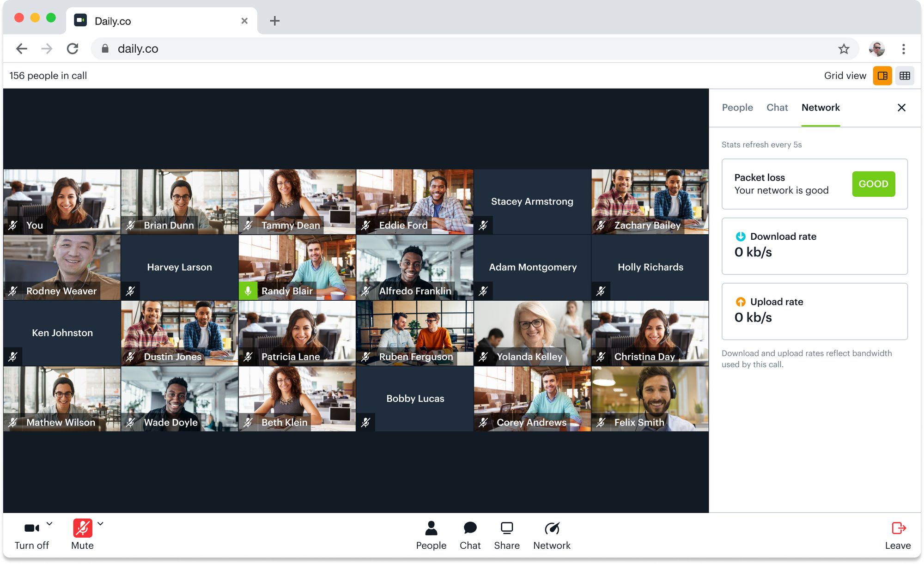
Task: Switch to speaker view layout icon
Action: (x=882, y=76)
